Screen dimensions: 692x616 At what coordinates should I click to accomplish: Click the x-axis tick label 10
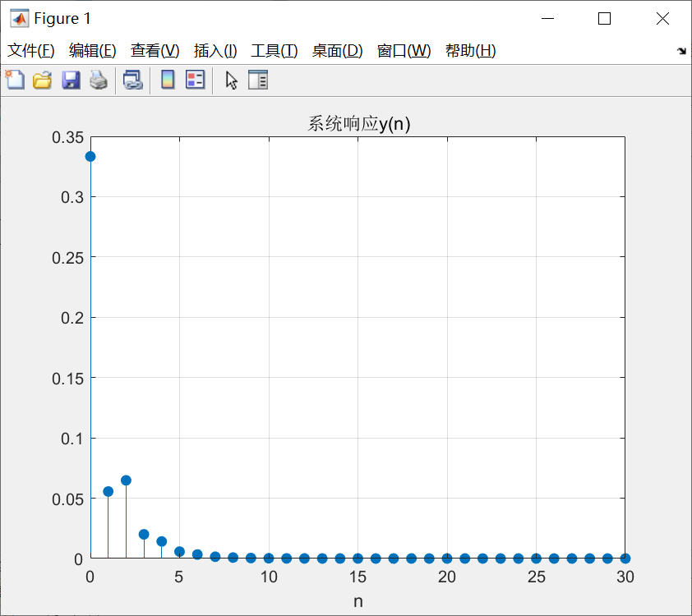click(x=269, y=577)
